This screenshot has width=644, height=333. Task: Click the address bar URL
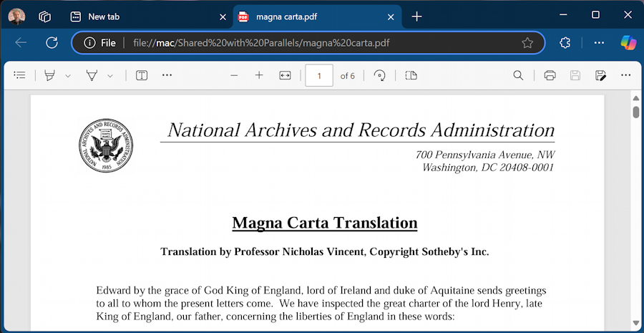261,43
